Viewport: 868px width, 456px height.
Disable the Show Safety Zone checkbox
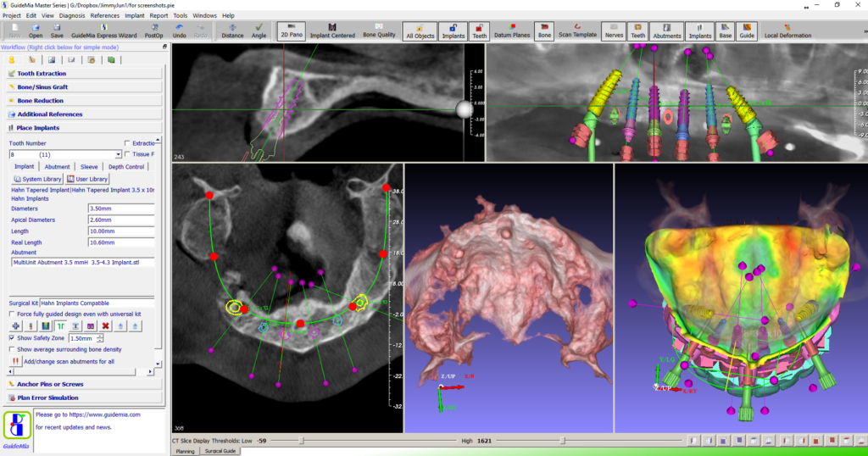(x=12, y=338)
